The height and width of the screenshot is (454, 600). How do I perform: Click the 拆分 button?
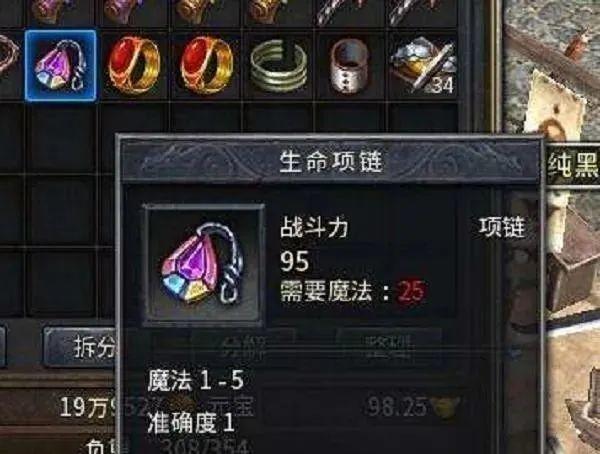(81, 347)
